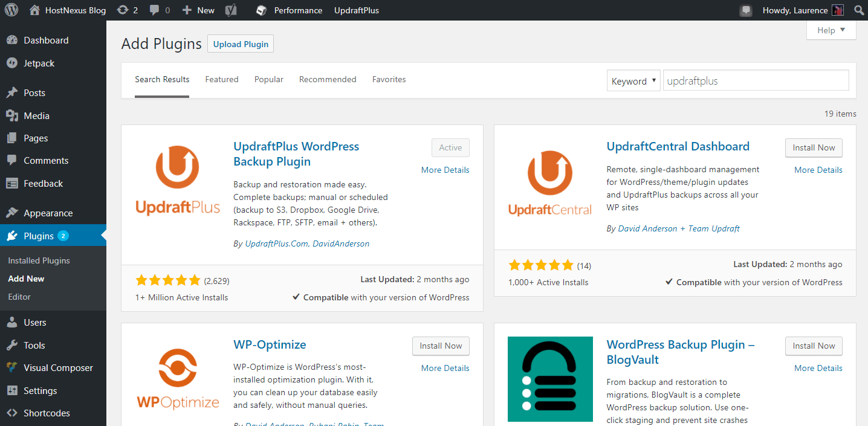
Task: Click the home icon beside HostNexus Blog
Action: (x=34, y=10)
